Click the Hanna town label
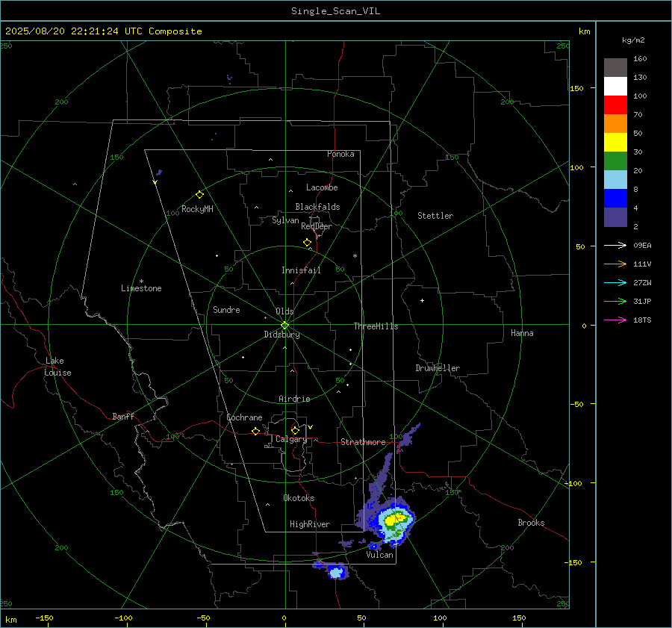 pyautogui.click(x=522, y=333)
